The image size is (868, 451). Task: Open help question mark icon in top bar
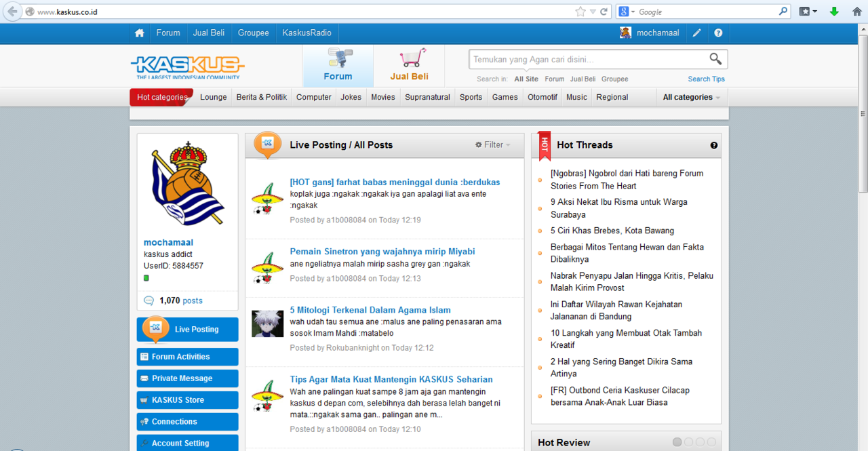point(718,33)
